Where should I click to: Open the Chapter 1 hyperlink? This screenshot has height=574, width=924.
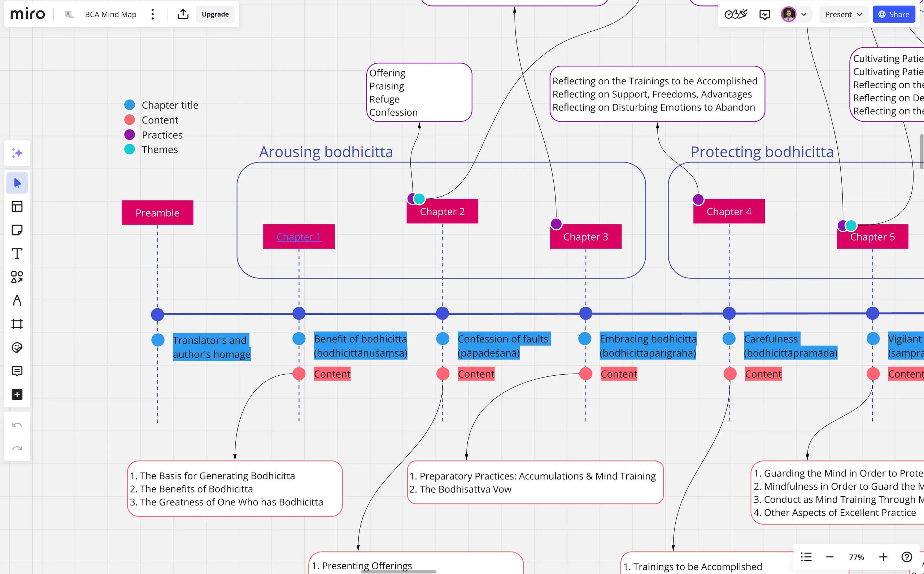[298, 237]
